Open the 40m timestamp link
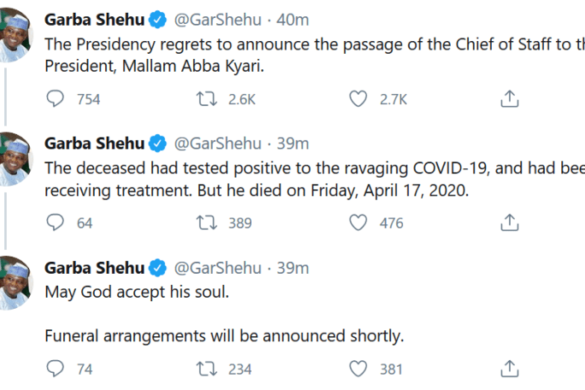 click(x=293, y=19)
